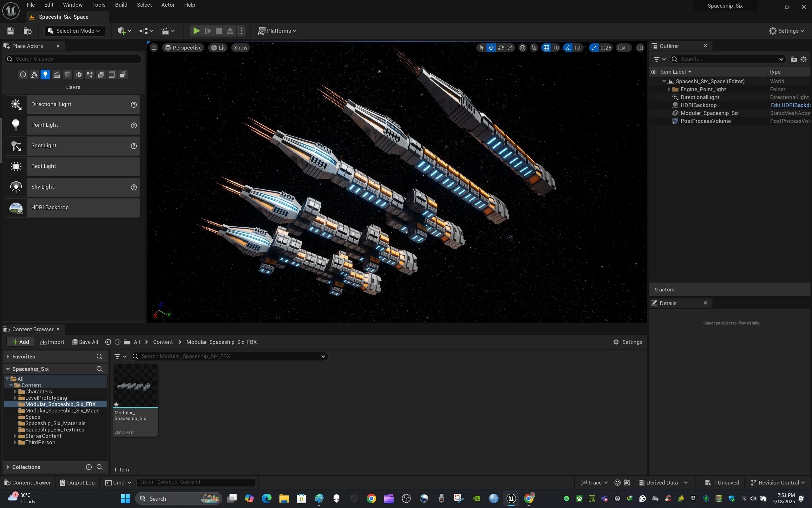
Task: Open the Actor menu
Action: (168, 5)
